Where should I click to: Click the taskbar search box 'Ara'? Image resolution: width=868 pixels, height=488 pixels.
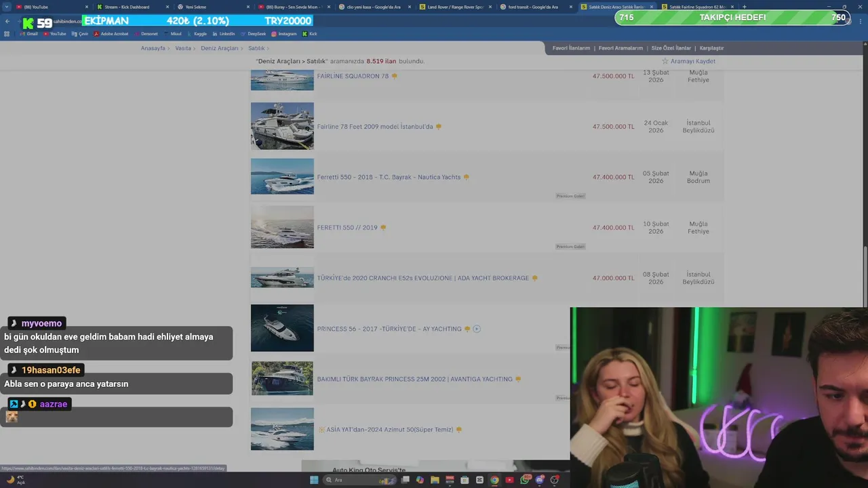(x=359, y=480)
